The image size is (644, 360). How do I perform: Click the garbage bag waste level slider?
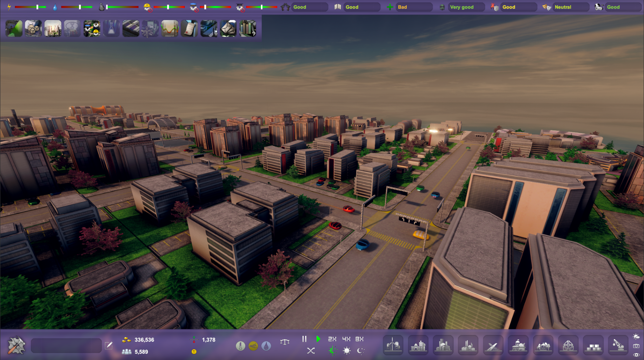coord(123,7)
